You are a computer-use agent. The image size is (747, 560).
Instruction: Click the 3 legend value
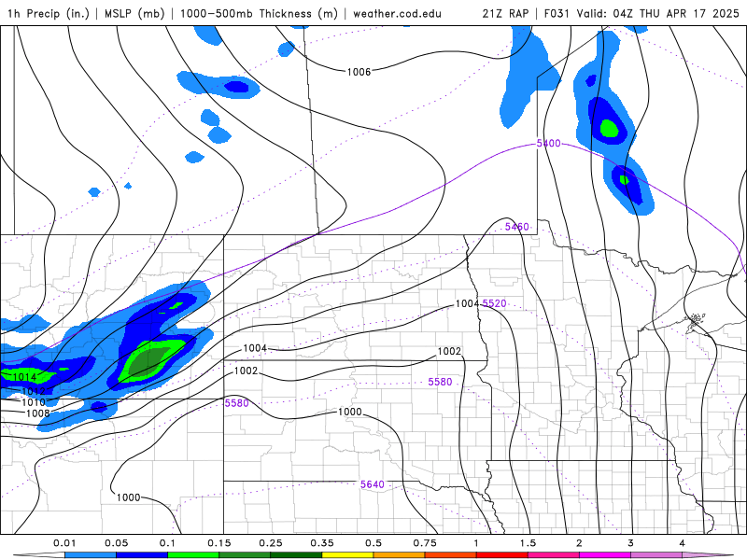[x=631, y=543]
